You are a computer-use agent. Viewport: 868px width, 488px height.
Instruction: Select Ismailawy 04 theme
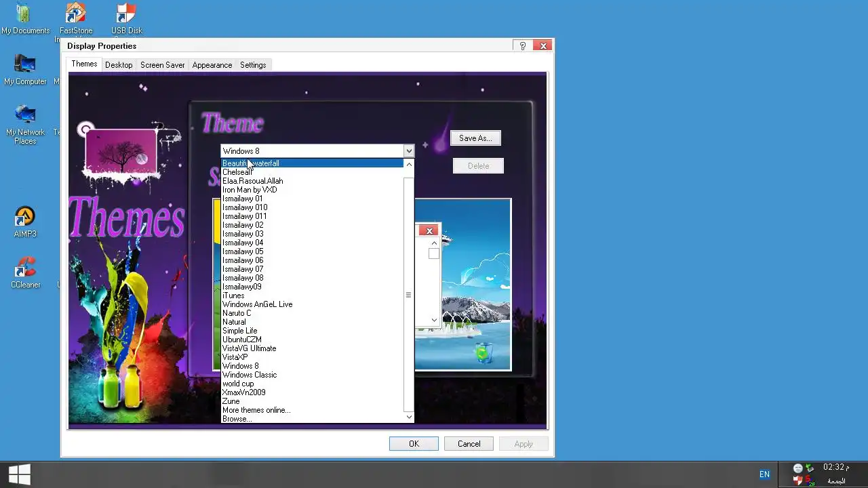point(313,243)
